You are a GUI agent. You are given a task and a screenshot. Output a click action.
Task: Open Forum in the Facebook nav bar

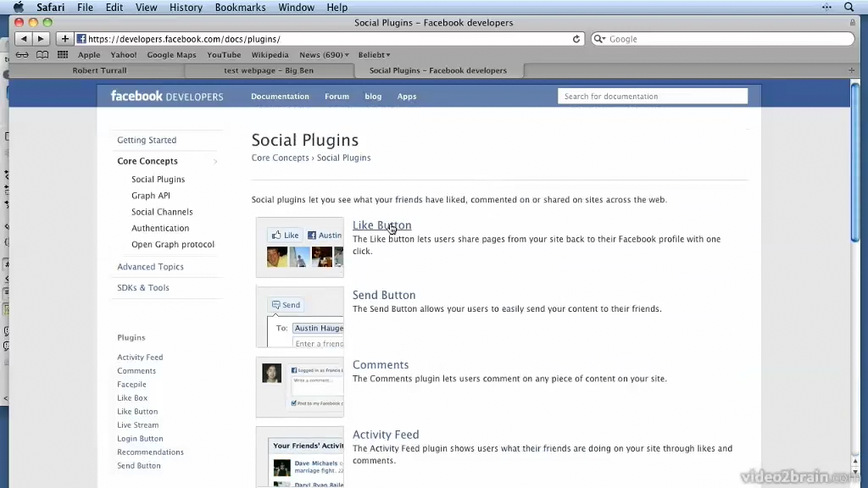click(x=337, y=97)
